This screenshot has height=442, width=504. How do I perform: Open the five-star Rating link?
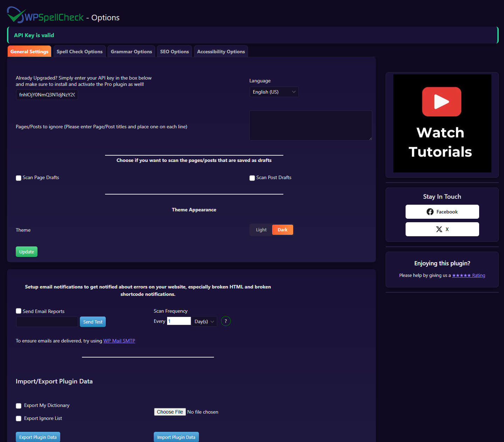(x=469, y=276)
